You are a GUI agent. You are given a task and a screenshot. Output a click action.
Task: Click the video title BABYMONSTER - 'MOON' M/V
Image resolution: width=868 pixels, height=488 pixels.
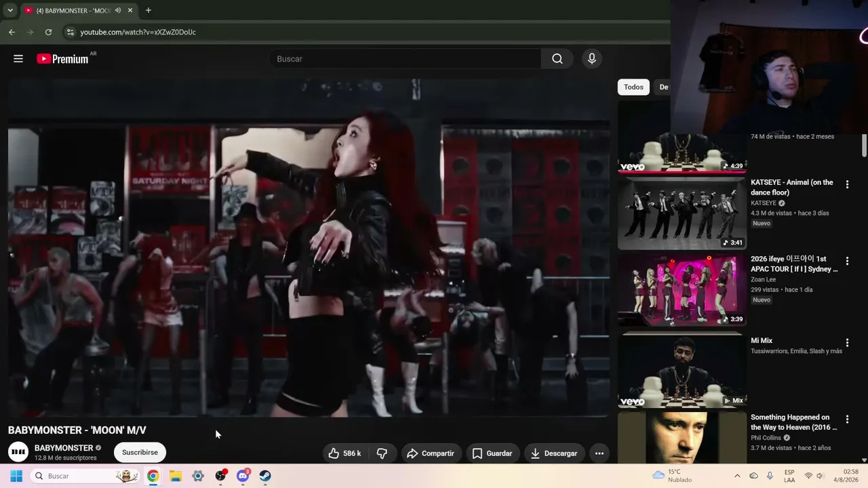point(77,430)
